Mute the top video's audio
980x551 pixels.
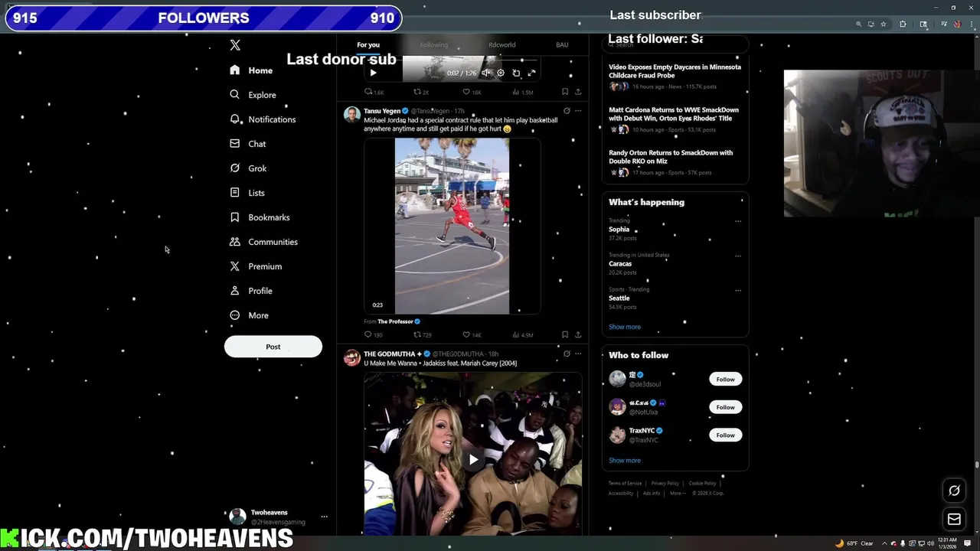[485, 73]
